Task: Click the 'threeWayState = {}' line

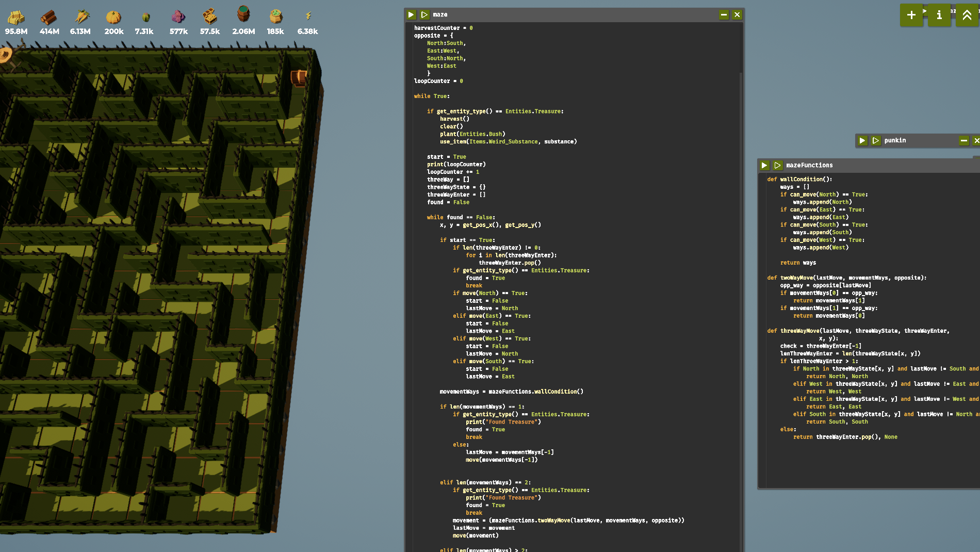Action: point(456,187)
